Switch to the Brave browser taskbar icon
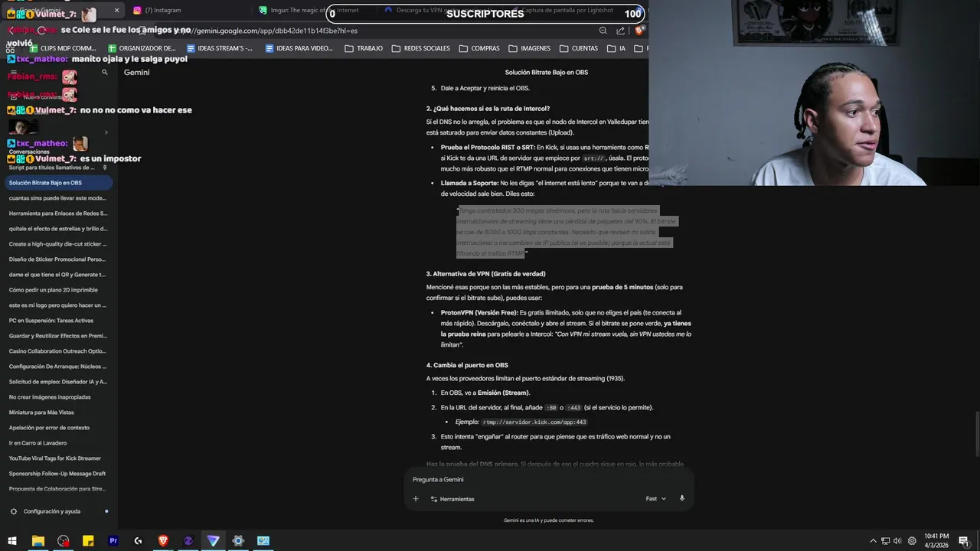980x551 pixels. coord(163,540)
